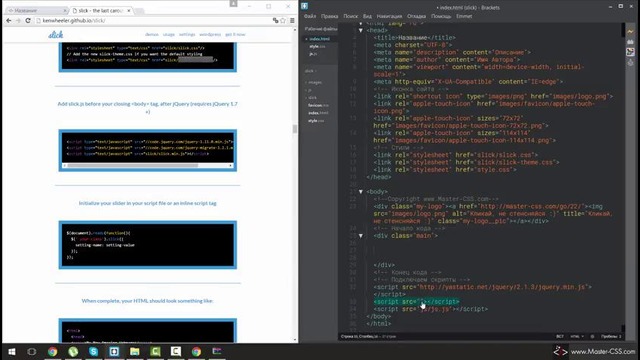The height and width of the screenshot is (360, 640).
Task: Click wordpress link on slick page
Action: [210, 35]
